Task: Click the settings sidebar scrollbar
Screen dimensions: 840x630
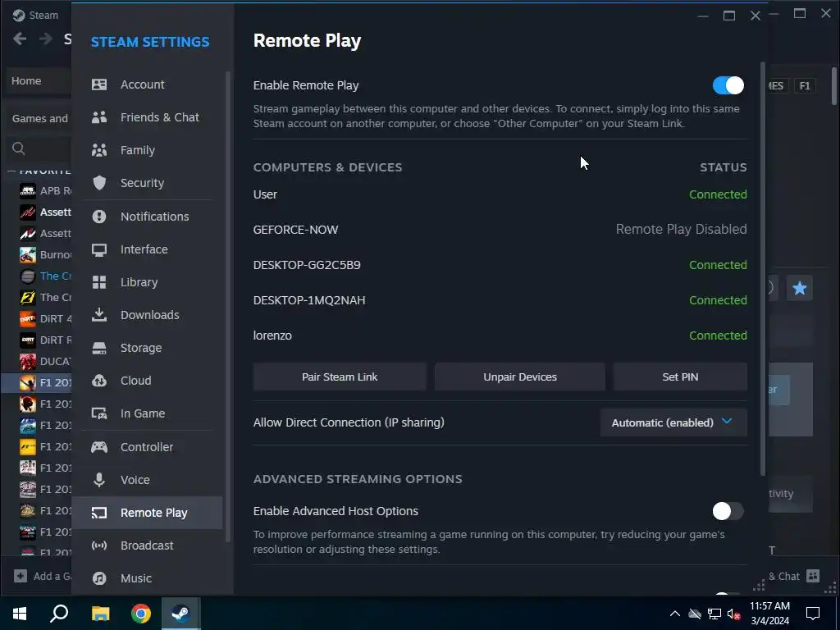Action: [x=228, y=305]
